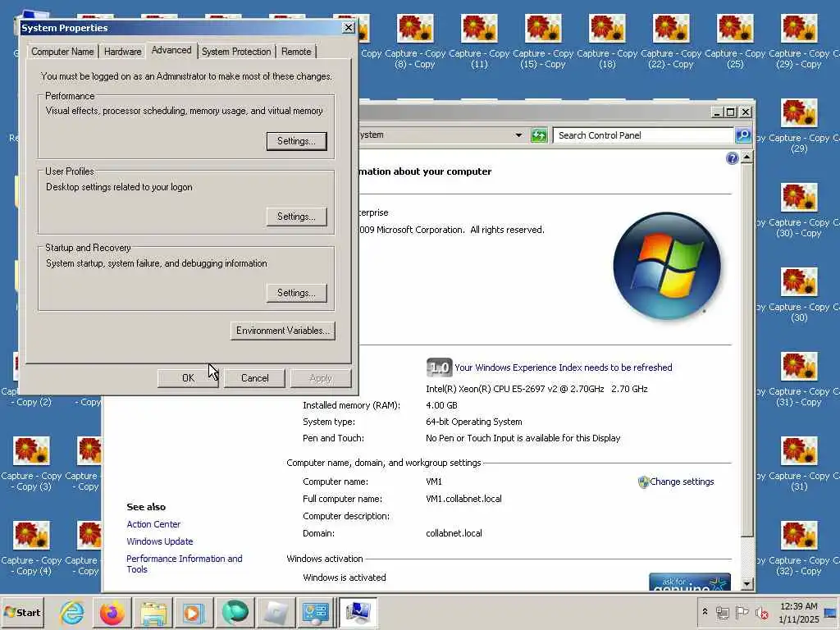
Task: Switch to the Computer Name tab
Action: tap(62, 52)
